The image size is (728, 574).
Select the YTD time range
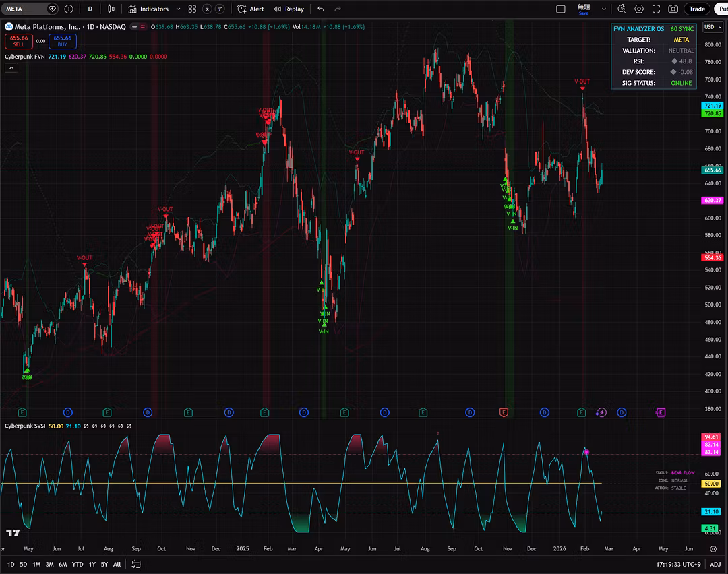(78, 565)
